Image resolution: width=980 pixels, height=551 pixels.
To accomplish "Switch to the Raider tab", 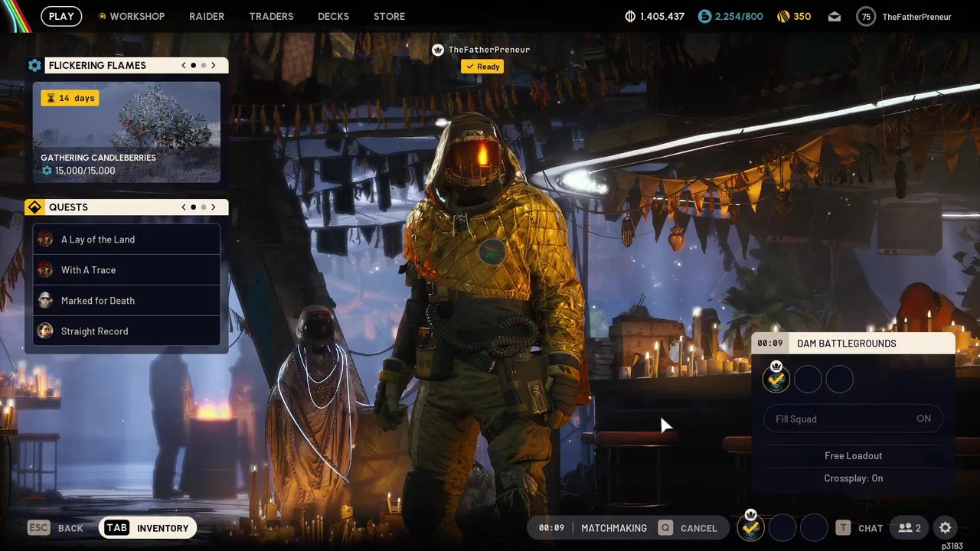I will (207, 16).
